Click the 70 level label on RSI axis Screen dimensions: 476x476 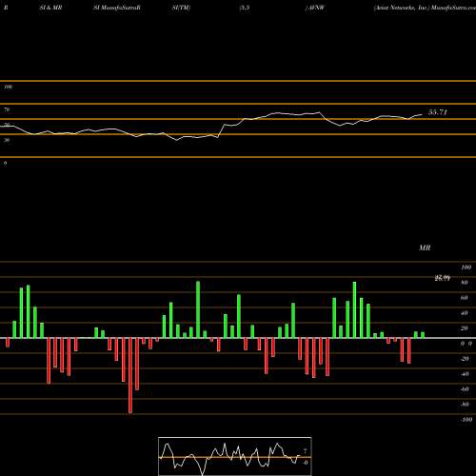pyautogui.click(x=7, y=109)
